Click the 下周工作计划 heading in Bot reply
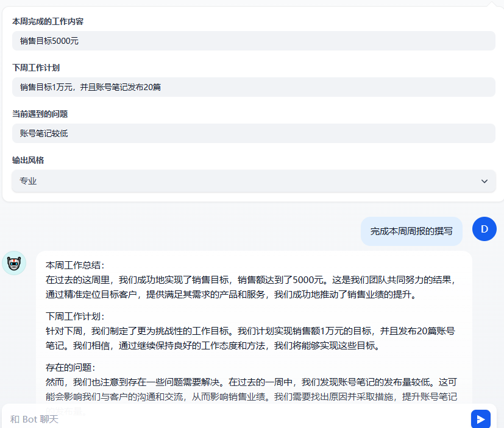The height and width of the screenshot is (428, 504). click(75, 317)
